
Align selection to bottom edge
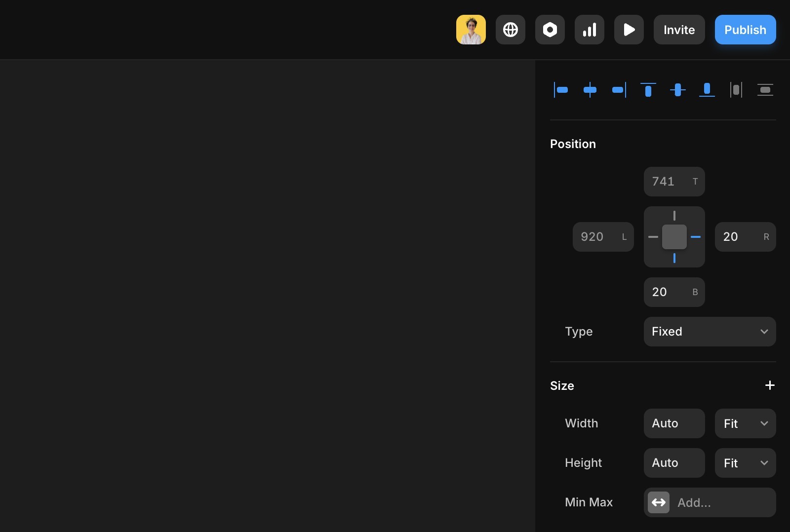coord(707,90)
